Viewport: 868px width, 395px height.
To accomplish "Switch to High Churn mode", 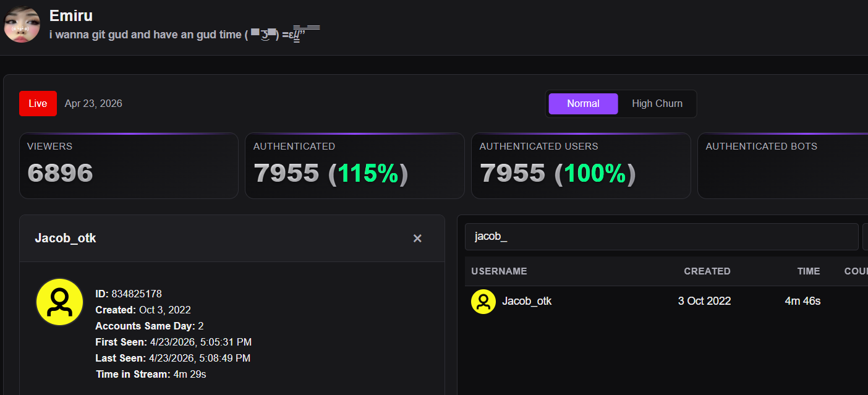I will click(657, 104).
